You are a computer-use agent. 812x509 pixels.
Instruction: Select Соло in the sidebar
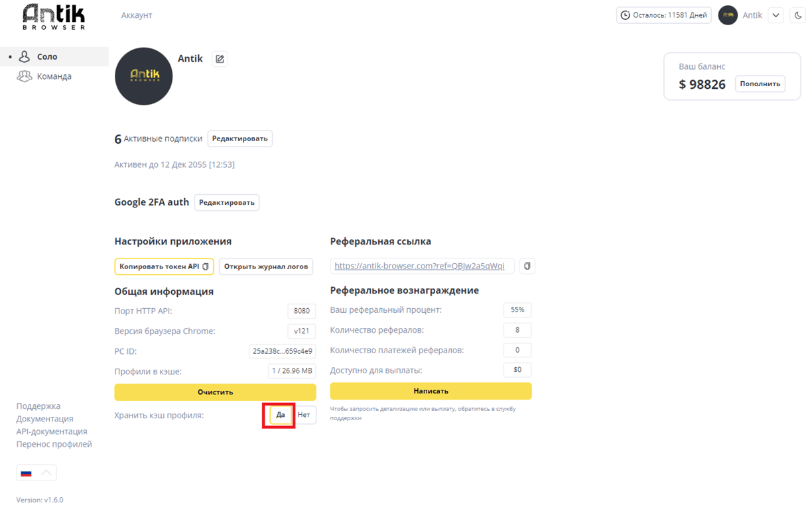(54, 56)
